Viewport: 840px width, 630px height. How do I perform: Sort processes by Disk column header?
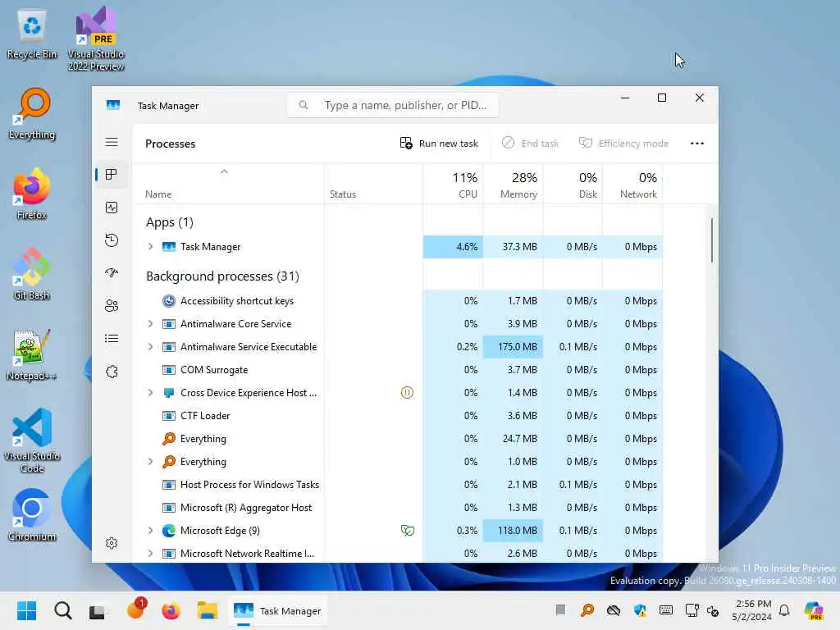(573, 185)
